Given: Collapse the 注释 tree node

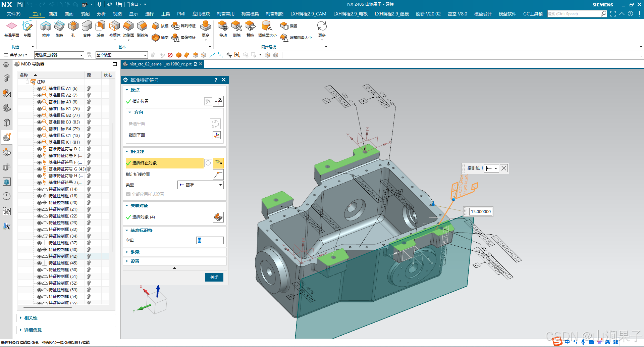Looking at the screenshot, I should pyautogui.click(x=27, y=82).
